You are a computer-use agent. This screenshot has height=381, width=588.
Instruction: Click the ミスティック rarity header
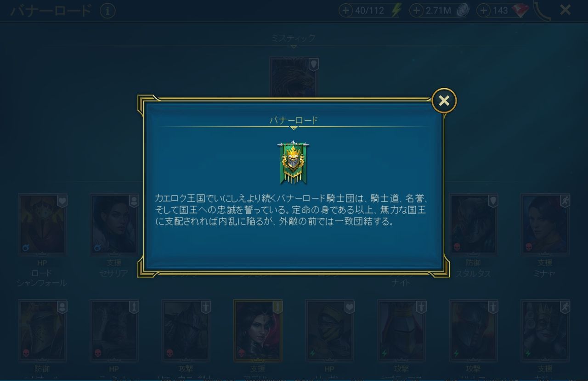(x=294, y=38)
